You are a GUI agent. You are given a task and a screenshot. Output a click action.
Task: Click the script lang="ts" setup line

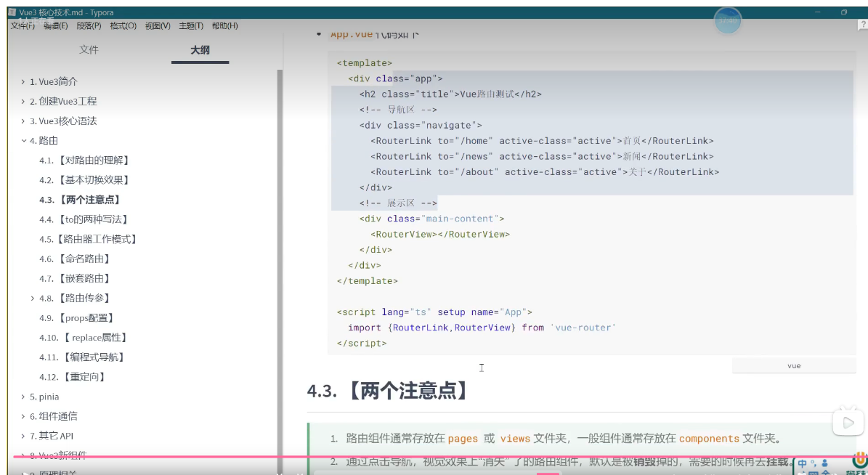click(x=434, y=312)
